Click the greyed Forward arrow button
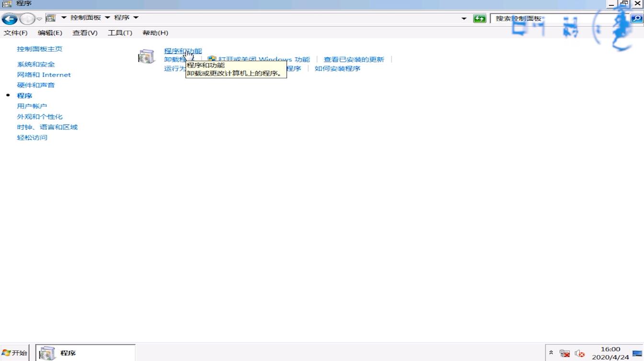This screenshot has height=361, width=644. pyautogui.click(x=27, y=19)
